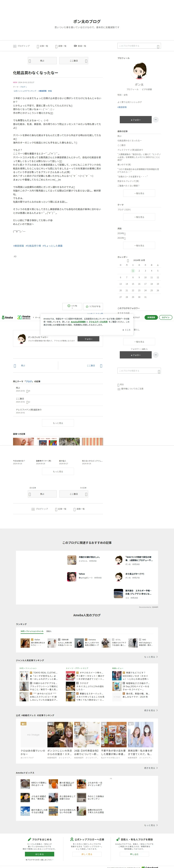
Task: Open the latest post 完全セルフレジって(笑)
Action: [x=128, y=181]
